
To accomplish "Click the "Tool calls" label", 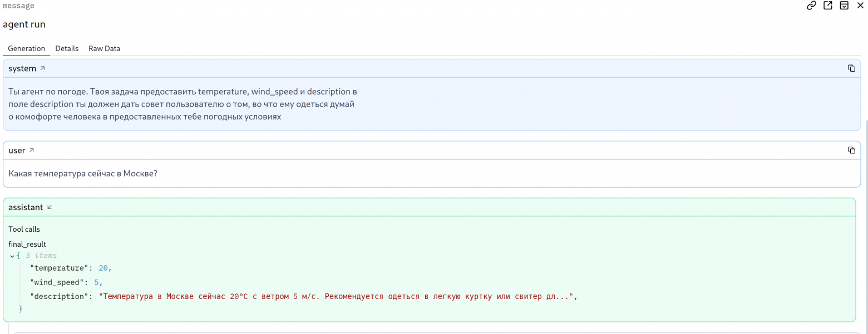I will click(24, 229).
